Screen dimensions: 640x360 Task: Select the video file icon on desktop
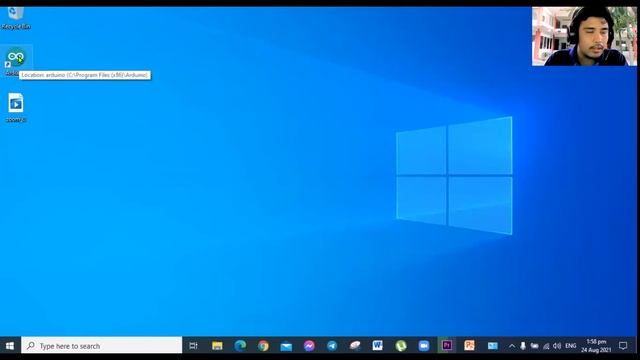click(x=16, y=107)
